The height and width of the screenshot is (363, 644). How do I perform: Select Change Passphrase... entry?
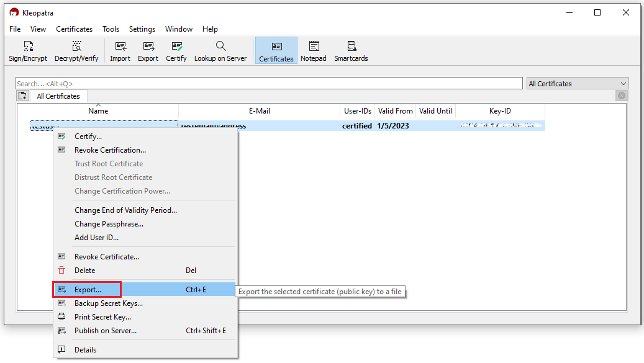145,224
